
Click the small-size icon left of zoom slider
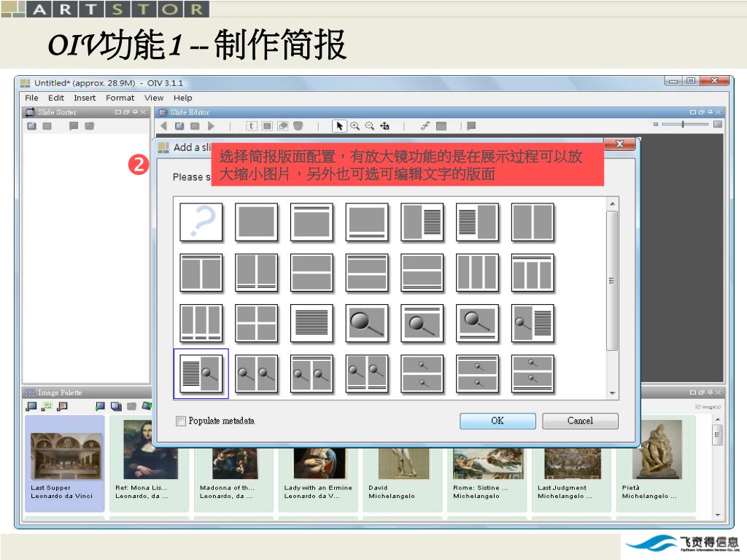656,124
